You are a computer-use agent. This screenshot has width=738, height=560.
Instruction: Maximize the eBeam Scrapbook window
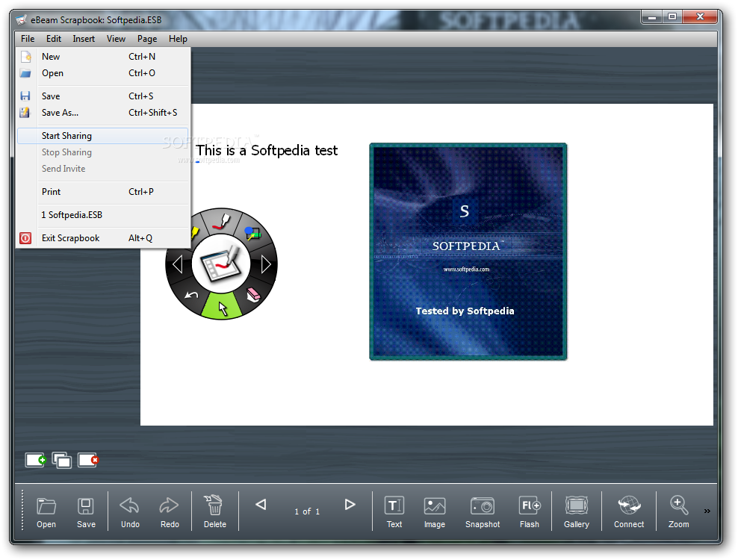(672, 17)
